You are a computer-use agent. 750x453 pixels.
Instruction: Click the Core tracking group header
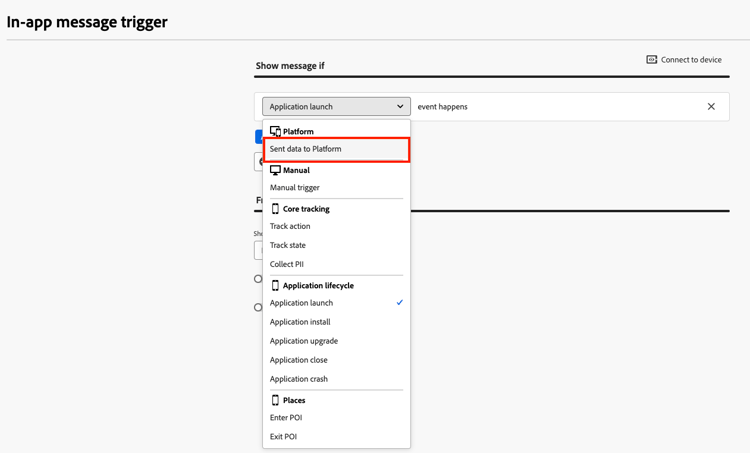[300, 209]
